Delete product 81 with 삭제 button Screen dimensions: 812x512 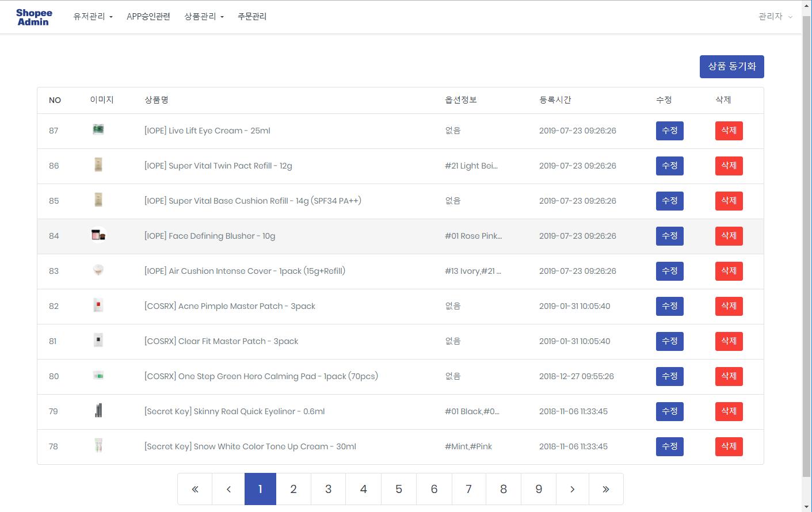tap(729, 341)
